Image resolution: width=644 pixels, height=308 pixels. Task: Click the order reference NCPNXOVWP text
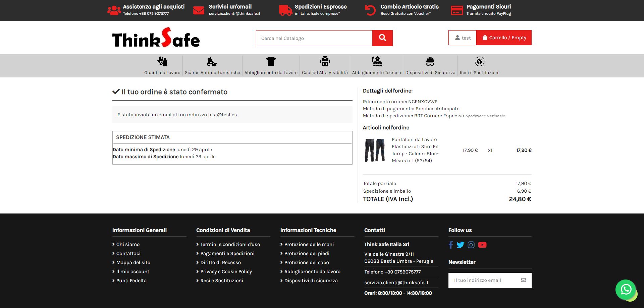(x=423, y=102)
